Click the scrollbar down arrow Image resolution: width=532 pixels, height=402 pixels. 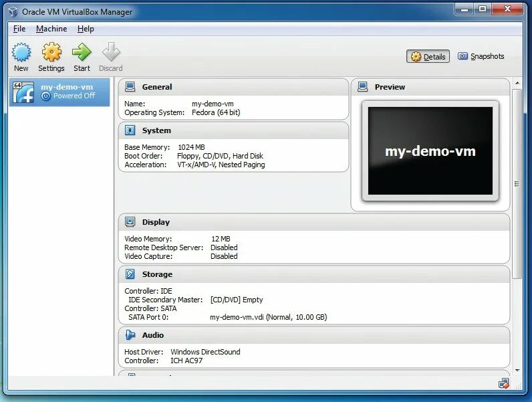point(517,370)
